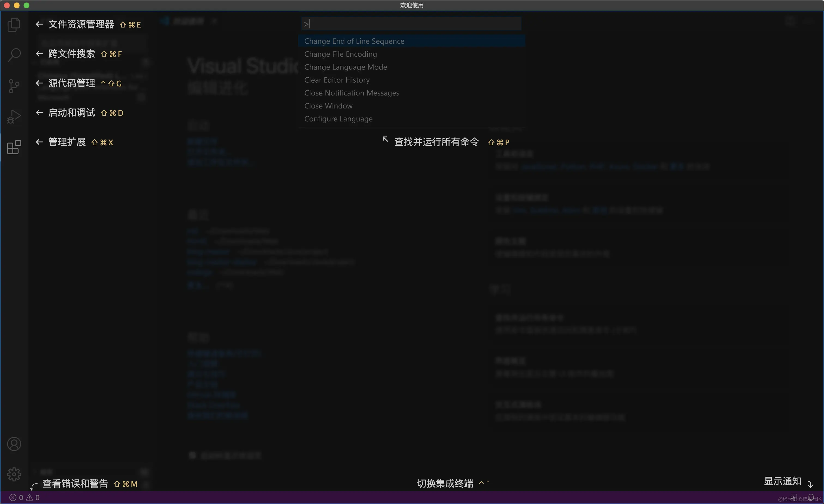This screenshot has width=824, height=504.
Task: Select Change End of Line Sequence command
Action: click(354, 41)
